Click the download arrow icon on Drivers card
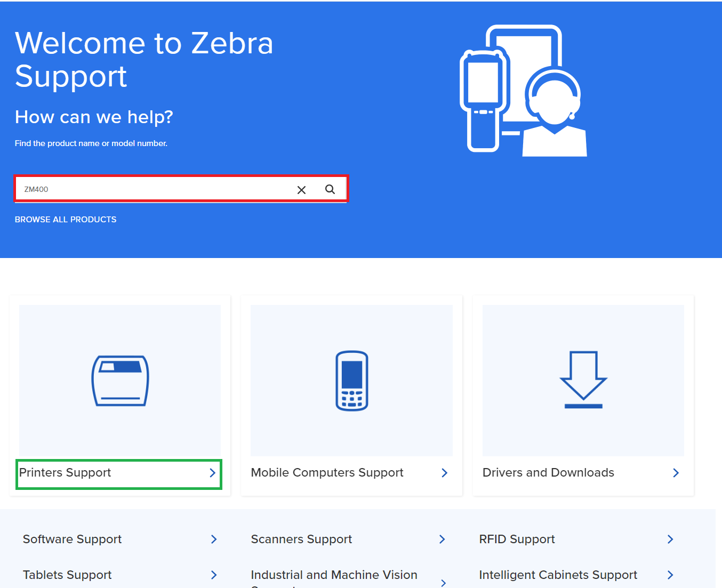The width and height of the screenshot is (722, 588). (583, 381)
